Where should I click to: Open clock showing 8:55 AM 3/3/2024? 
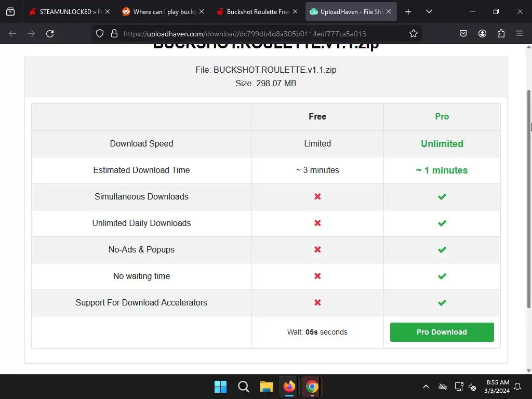497,387
